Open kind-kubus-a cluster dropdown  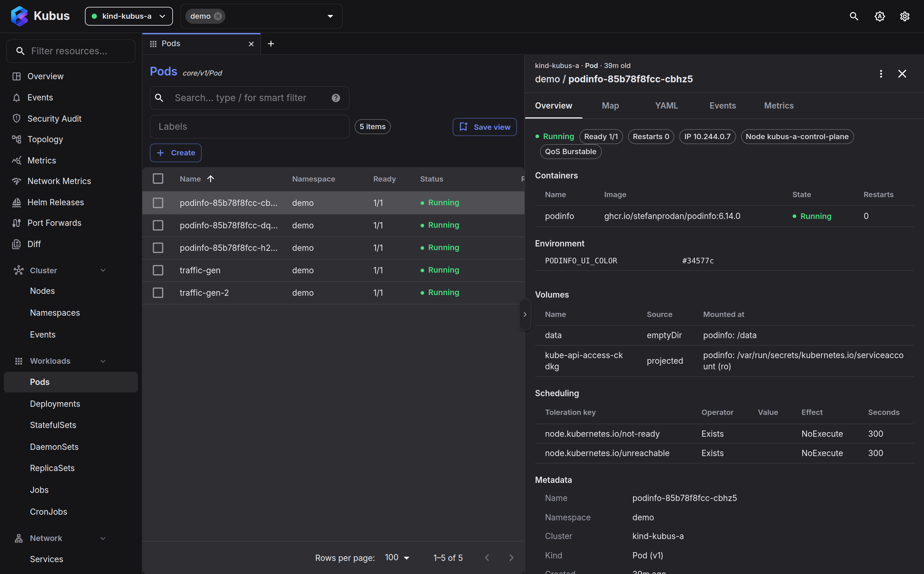coord(129,16)
